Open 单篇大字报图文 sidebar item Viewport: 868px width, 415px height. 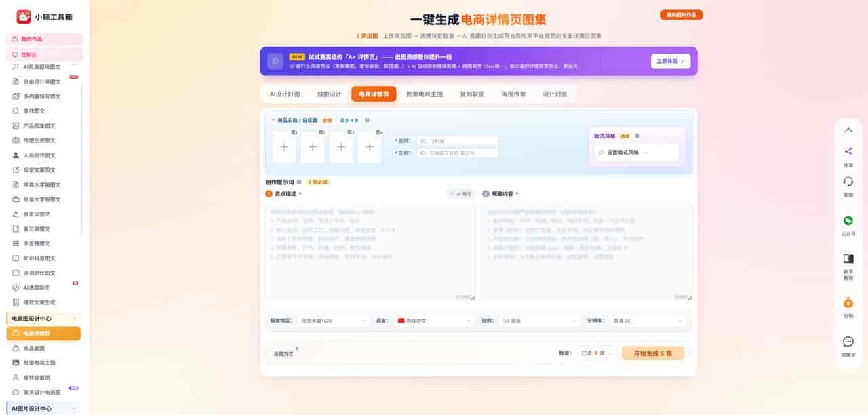(43, 184)
